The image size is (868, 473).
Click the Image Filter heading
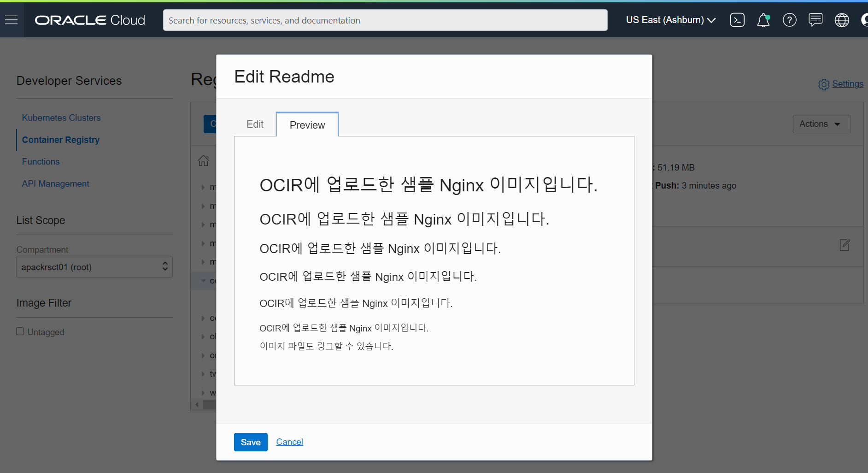click(x=44, y=303)
